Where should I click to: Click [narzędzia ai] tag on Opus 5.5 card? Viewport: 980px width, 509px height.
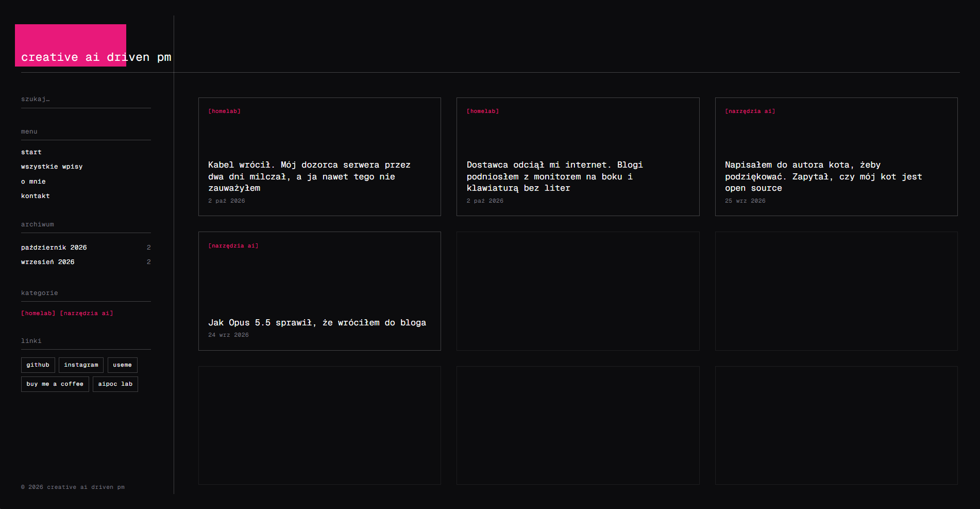point(233,246)
